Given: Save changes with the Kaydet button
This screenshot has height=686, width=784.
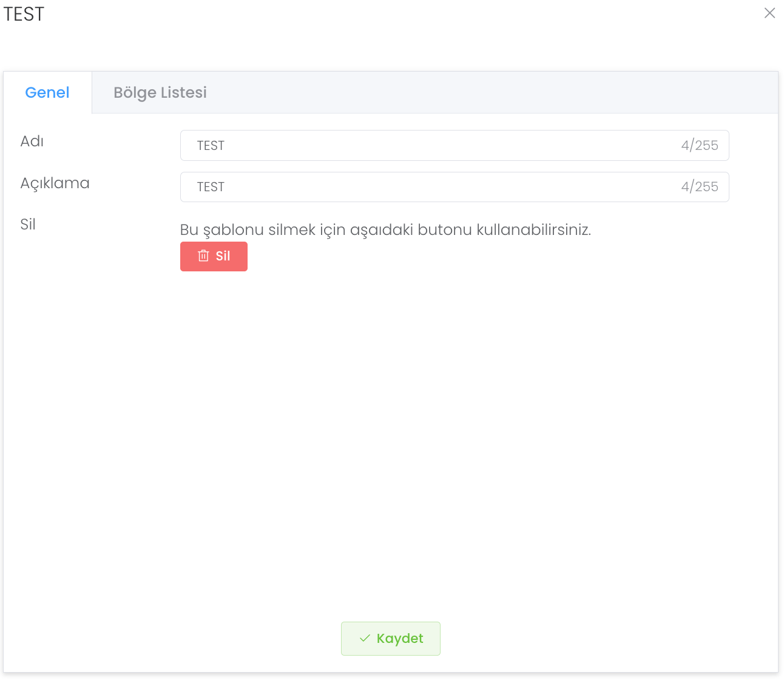Looking at the screenshot, I should tap(391, 639).
